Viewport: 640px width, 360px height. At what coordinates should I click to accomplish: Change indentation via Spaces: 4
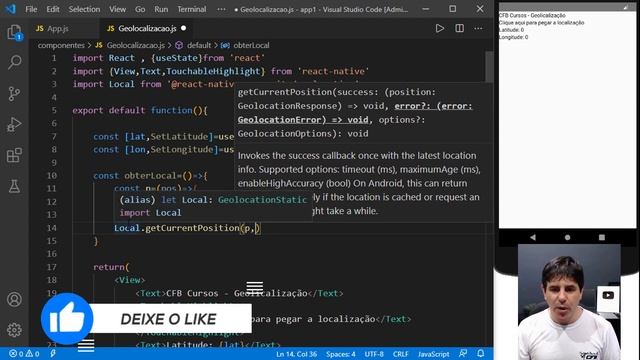pos(340,354)
